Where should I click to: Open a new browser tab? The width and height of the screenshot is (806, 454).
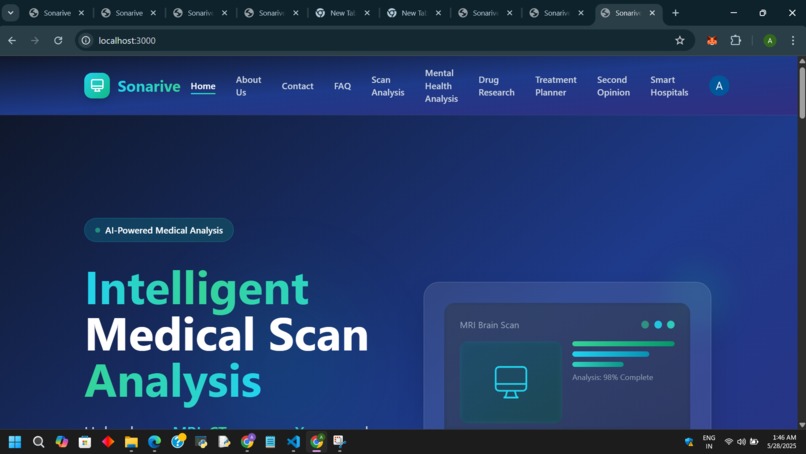[x=675, y=13]
